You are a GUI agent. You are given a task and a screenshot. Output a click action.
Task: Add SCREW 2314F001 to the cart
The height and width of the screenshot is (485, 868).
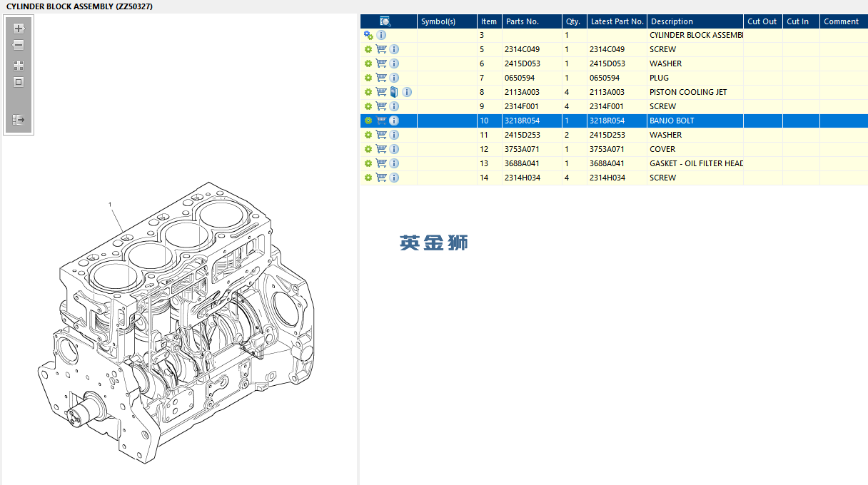[x=381, y=106]
